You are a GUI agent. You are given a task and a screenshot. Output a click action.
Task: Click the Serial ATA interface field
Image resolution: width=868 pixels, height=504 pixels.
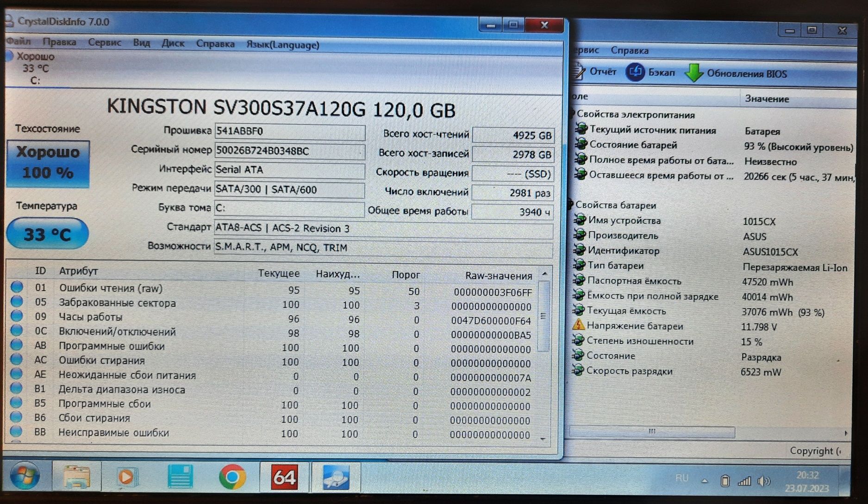pyautogui.click(x=289, y=170)
